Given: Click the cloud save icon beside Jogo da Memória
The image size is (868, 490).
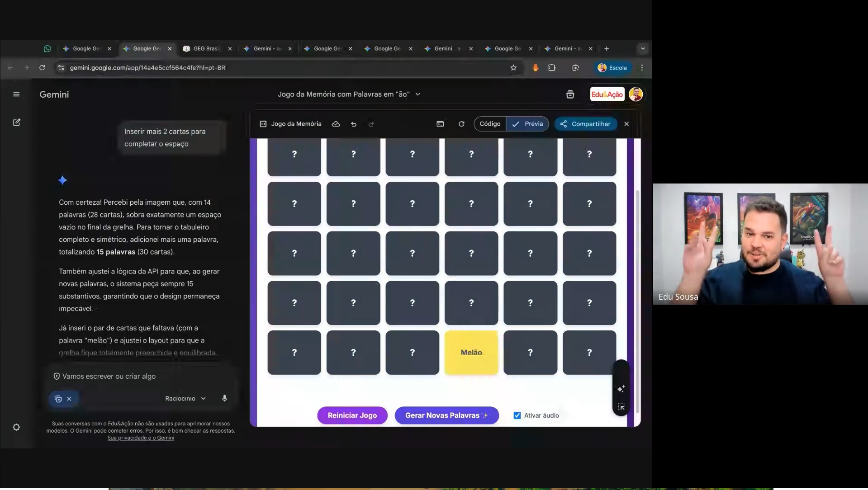Looking at the screenshot, I should tap(336, 124).
